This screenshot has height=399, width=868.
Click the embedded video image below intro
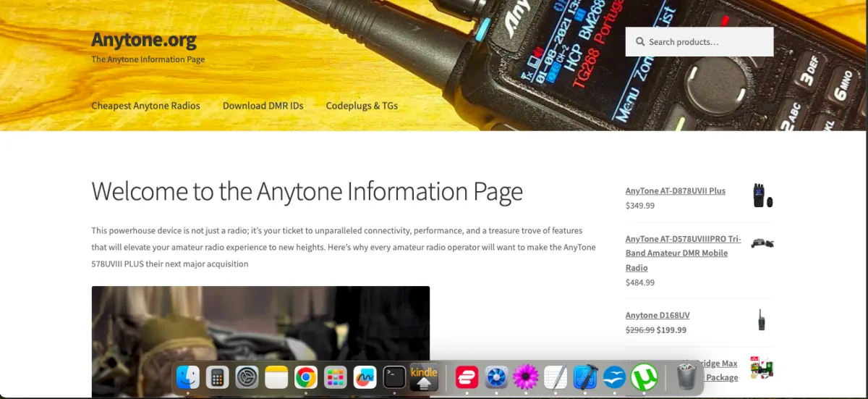260,342
